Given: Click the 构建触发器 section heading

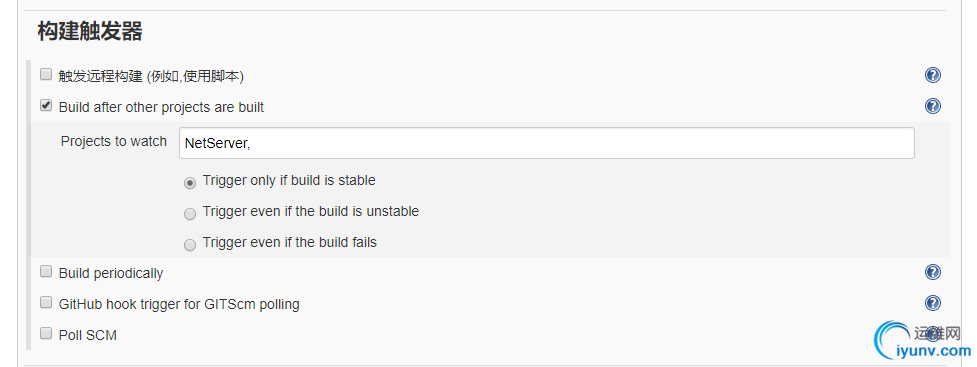Looking at the screenshot, I should (x=90, y=31).
